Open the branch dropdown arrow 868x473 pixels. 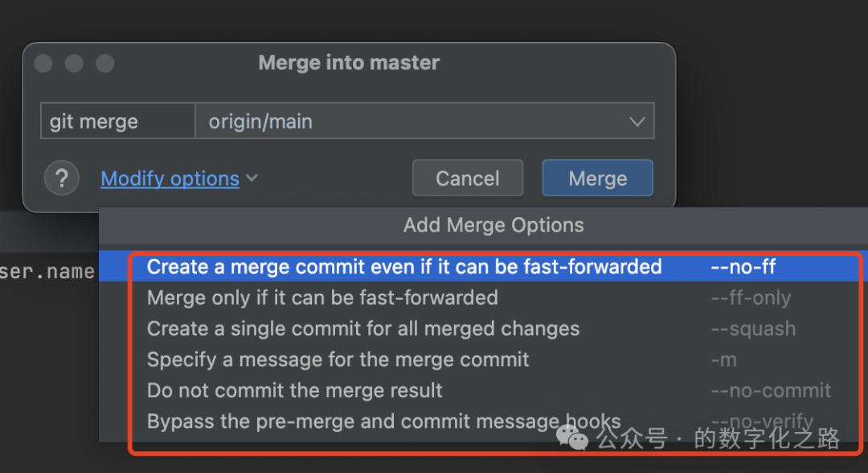point(637,121)
